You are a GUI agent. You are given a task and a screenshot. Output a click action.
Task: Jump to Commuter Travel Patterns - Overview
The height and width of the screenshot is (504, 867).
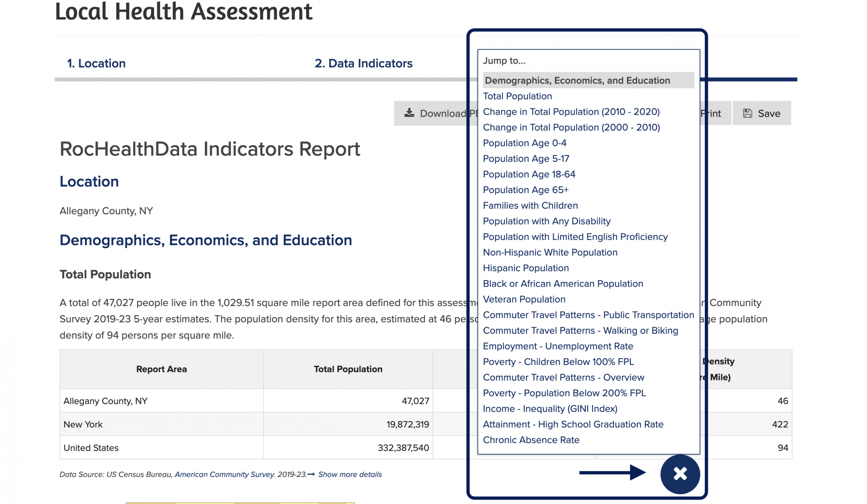click(x=563, y=377)
